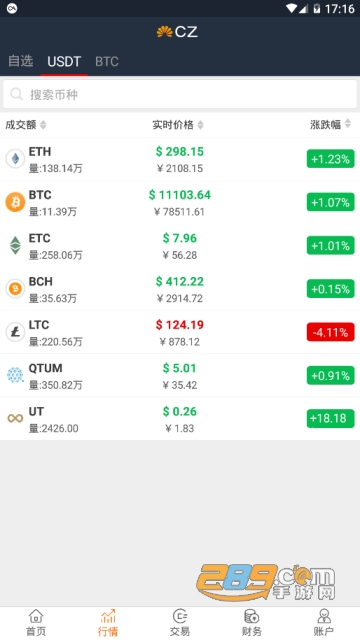Tap the +18.18 UT change button
This screenshot has width=360, height=640.
[x=331, y=418]
